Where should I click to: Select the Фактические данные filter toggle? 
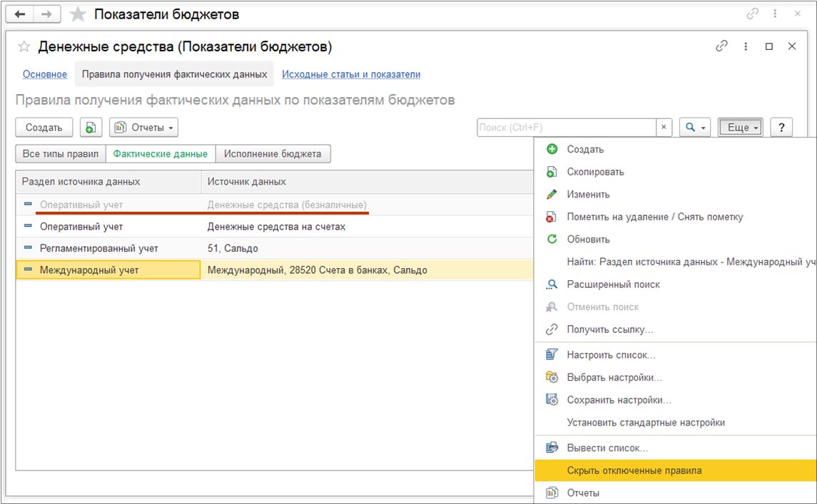tap(160, 153)
